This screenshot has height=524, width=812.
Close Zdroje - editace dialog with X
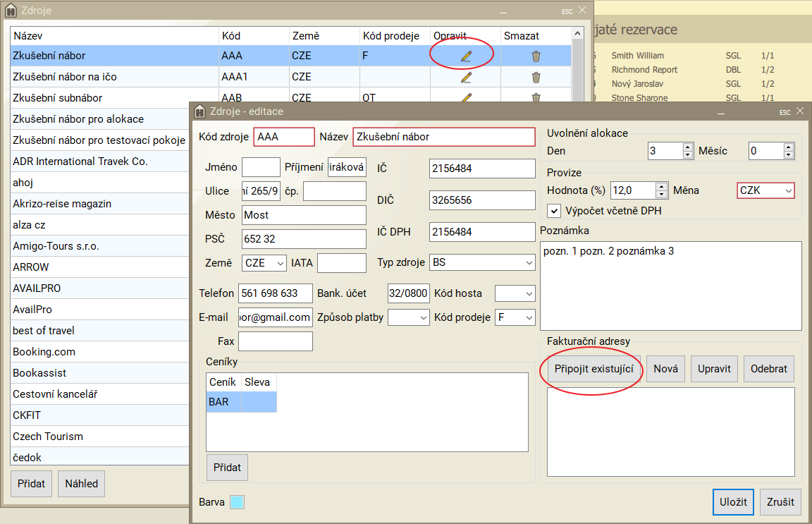tap(799, 111)
